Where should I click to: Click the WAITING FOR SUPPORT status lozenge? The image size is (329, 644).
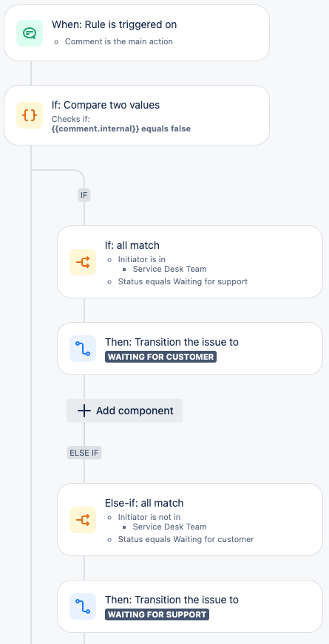click(157, 614)
